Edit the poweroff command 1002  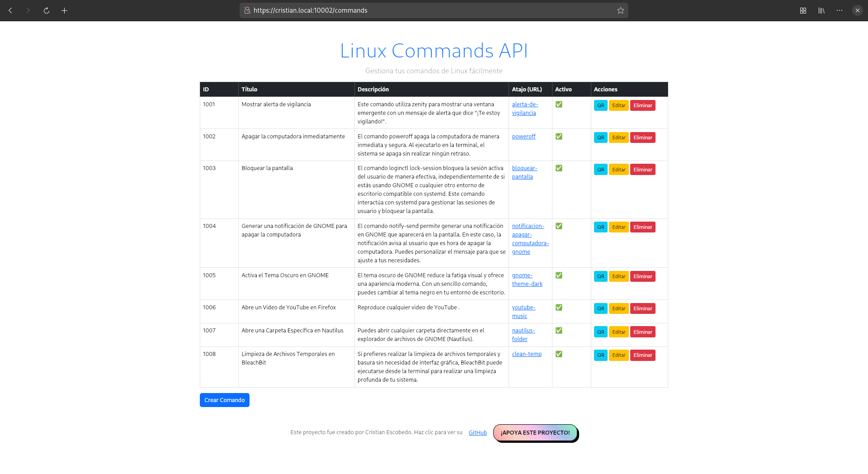(x=618, y=137)
